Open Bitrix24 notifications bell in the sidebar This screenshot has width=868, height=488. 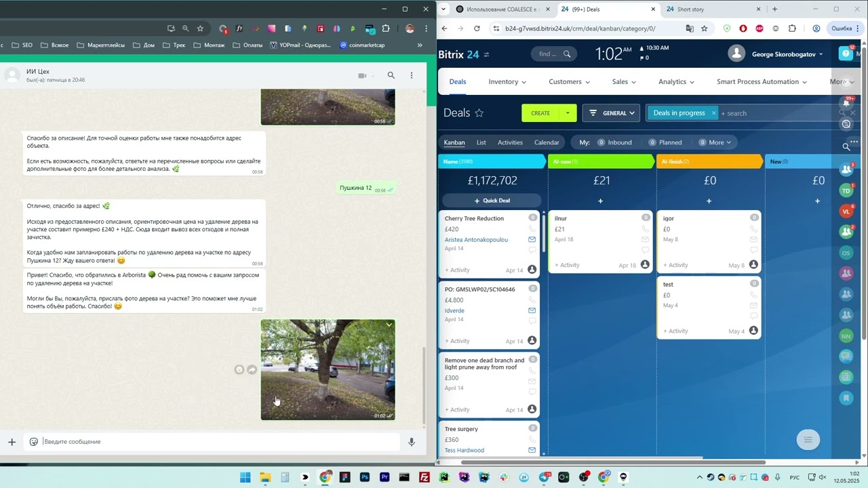pyautogui.click(x=846, y=102)
